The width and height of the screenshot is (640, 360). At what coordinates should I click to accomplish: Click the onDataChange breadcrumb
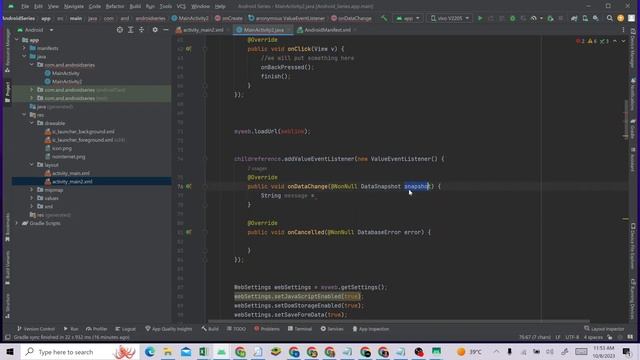351,18
